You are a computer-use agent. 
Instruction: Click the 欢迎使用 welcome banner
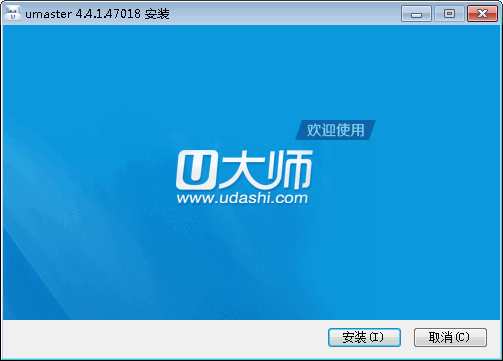point(335,130)
